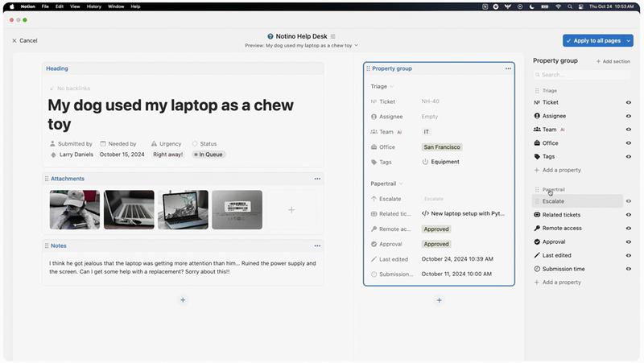The image size is (644, 363).
Task: Click the Team people icon in sidebar
Action: click(x=537, y=130)
